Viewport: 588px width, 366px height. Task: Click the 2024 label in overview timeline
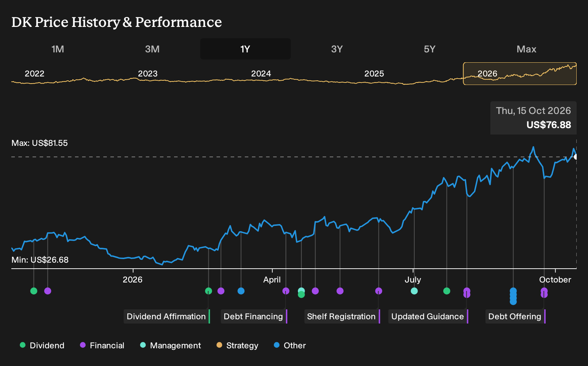tap(261, 74)
